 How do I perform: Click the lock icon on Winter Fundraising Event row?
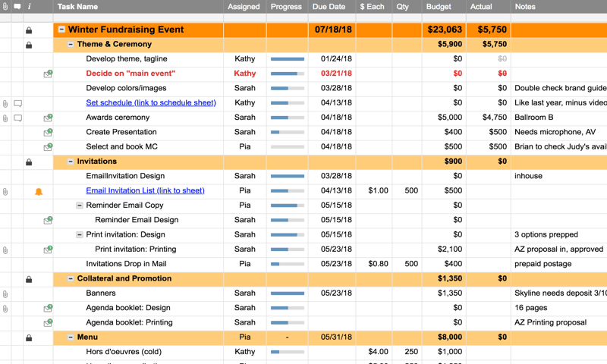[29, 30]
